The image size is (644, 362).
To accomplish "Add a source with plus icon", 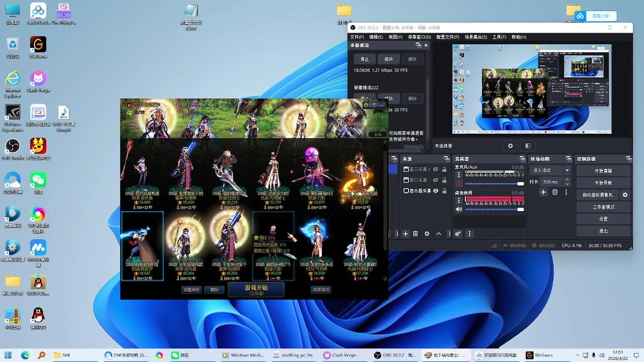I will [x=405, y=234].
